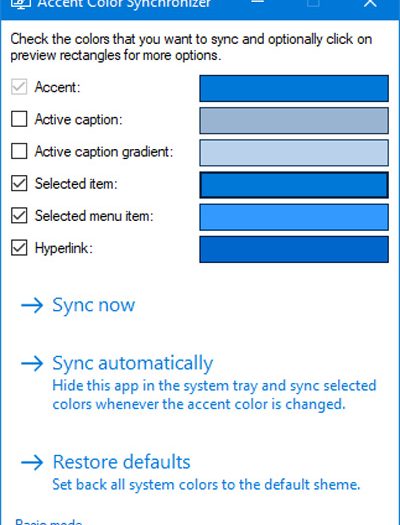Viewport: 400px width, 525px height.
Task: Click Restore defaults link
Action: pyautogui.click(x=122, y=462)
